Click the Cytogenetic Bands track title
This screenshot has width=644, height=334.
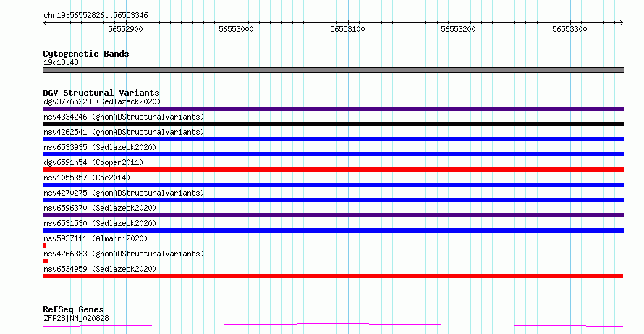(x=86, y=54)
